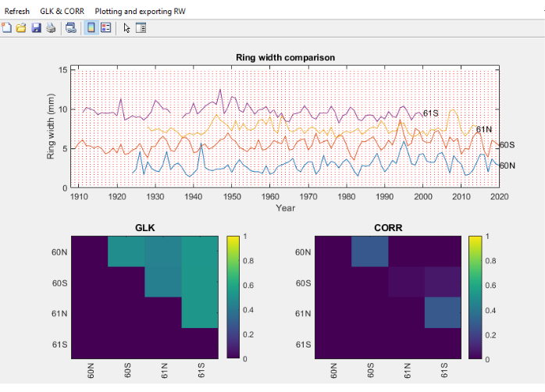Select the 61N series label in line plot
This screenshot has height=392, width=545.
pyautogui.click(x=484, y=130)
